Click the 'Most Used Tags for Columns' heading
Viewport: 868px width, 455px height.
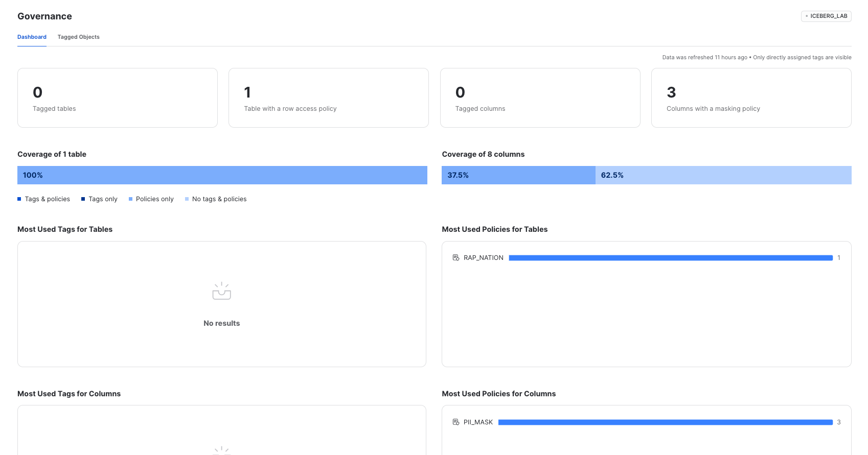tap(69, 394)
